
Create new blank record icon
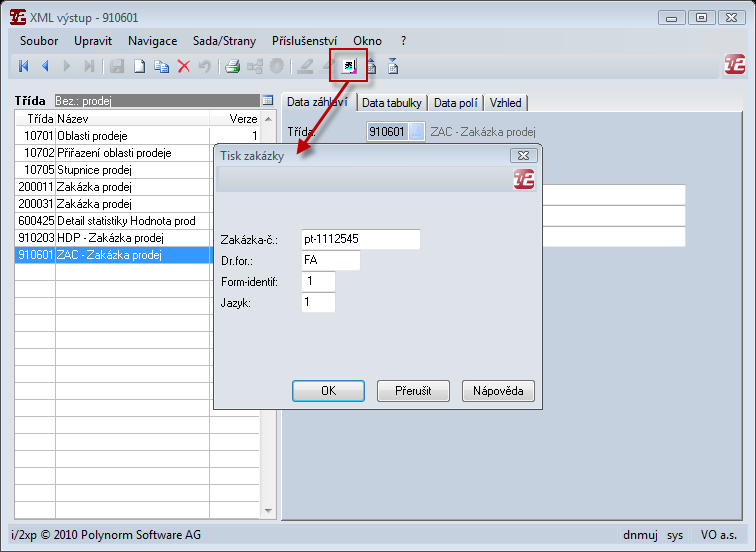pyautogui.click(x=139, y=66)
